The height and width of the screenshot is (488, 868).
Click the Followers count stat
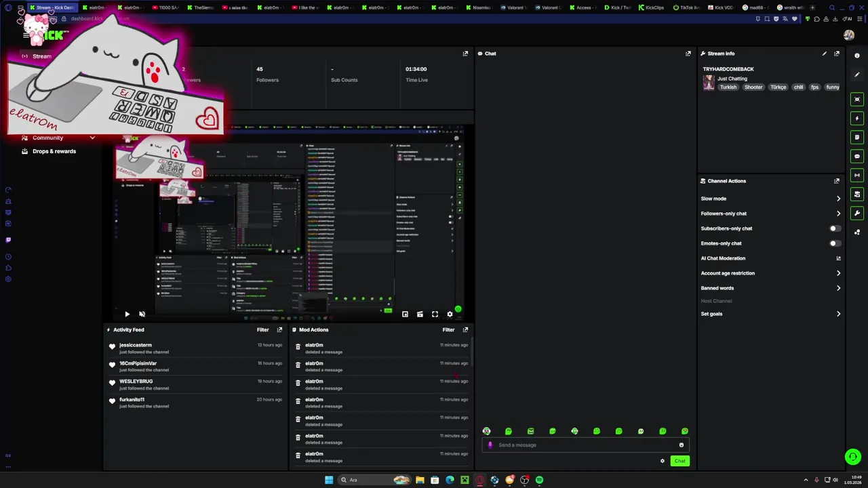(x=267, y=75)
